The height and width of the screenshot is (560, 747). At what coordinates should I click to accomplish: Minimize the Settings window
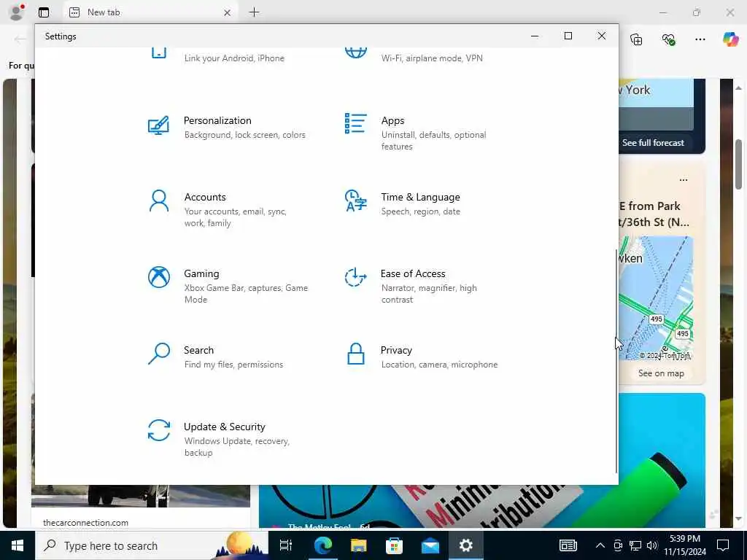click(535, 36)
